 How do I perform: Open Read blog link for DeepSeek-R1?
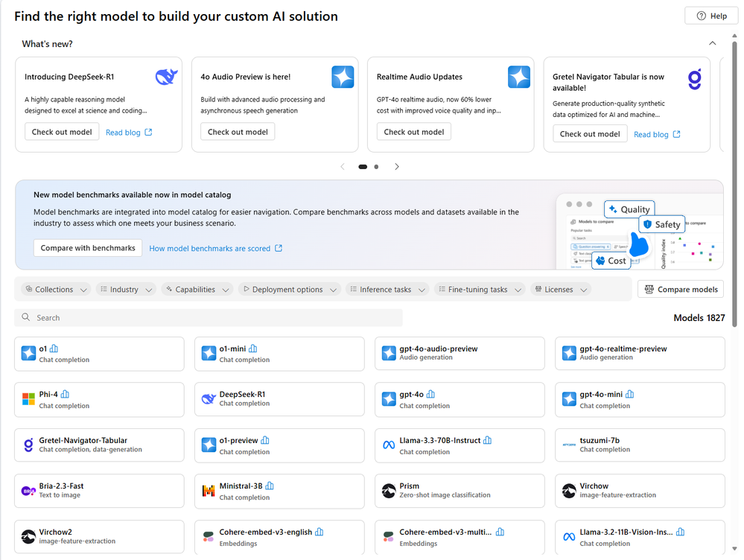point(129,133)
